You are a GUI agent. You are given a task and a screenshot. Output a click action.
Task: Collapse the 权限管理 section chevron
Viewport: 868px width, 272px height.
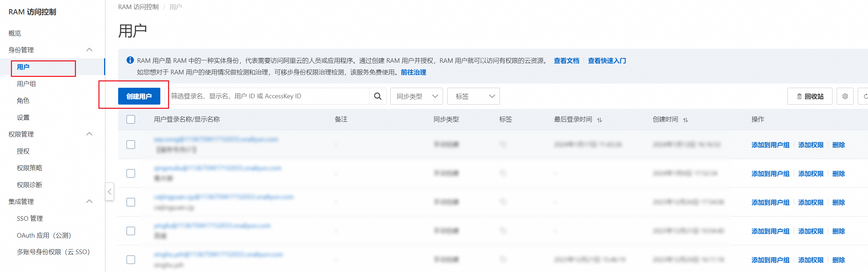click(89, 134)
